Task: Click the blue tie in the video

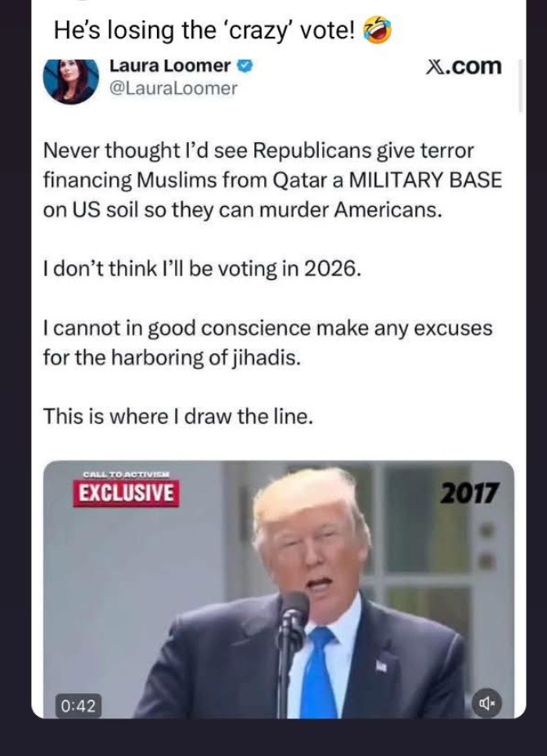Action: point(318,673)
